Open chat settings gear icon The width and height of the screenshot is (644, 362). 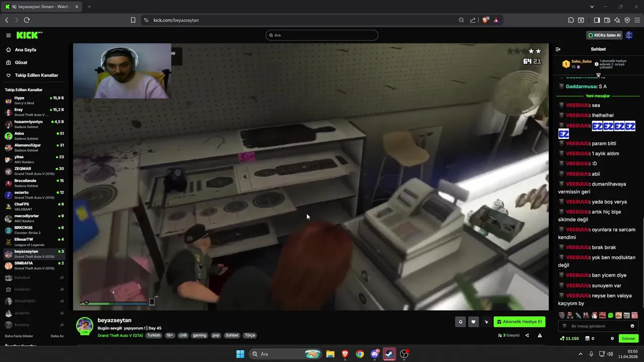612,338
